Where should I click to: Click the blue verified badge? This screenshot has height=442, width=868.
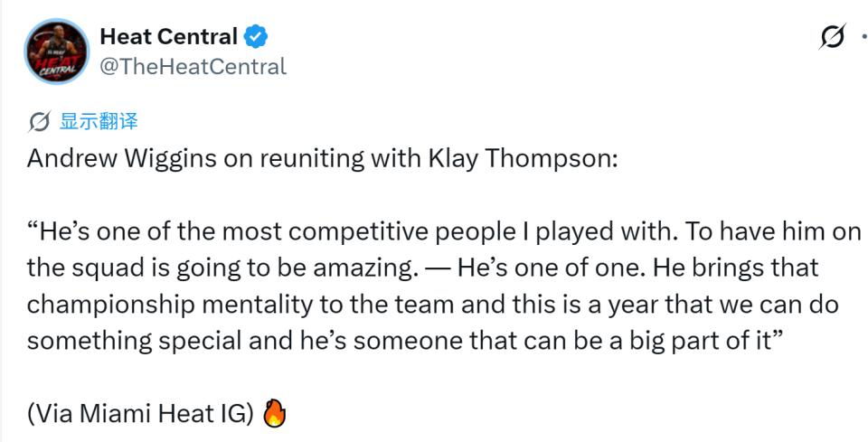click(256, 37)
